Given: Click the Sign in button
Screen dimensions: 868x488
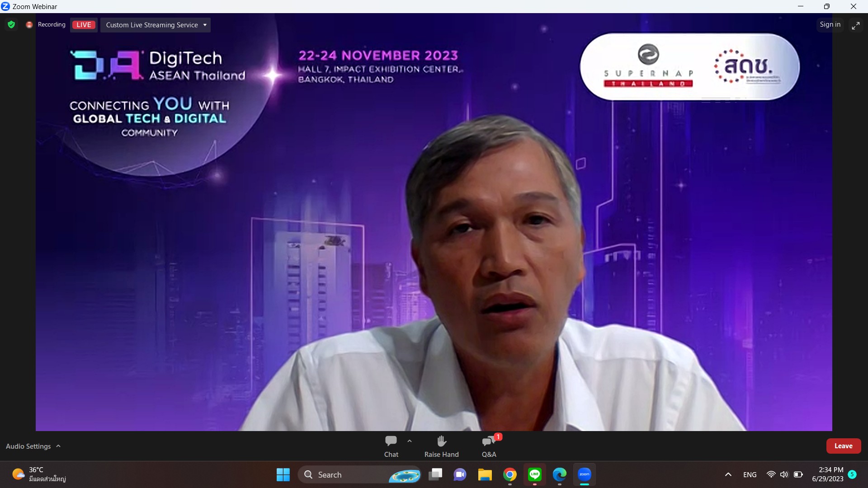Looking at the screenshot, I should coord(830,24).
